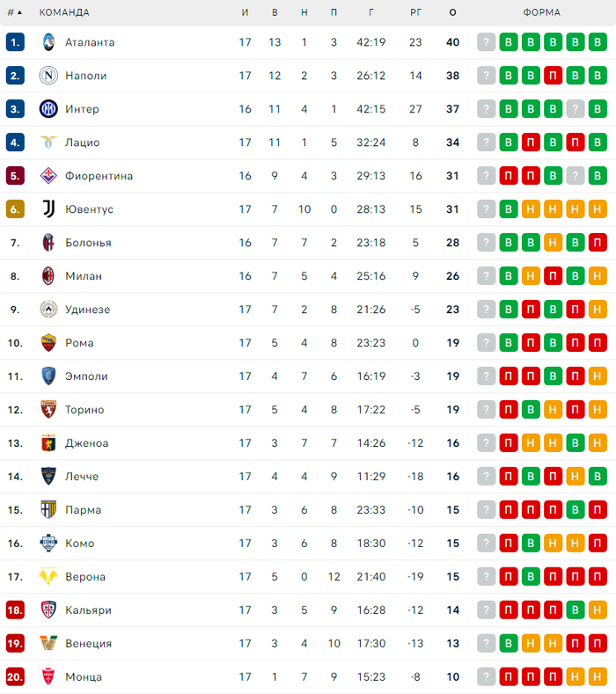Screen dimensions: 616x694
Task: Sort standings by the РГ goal difference column
Action: [416, 13]
